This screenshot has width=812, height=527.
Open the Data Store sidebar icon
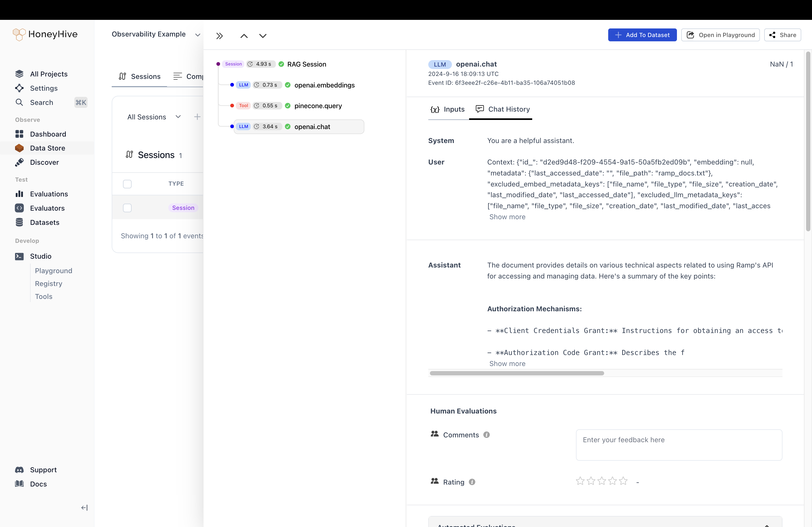click(x=19, y=148)
